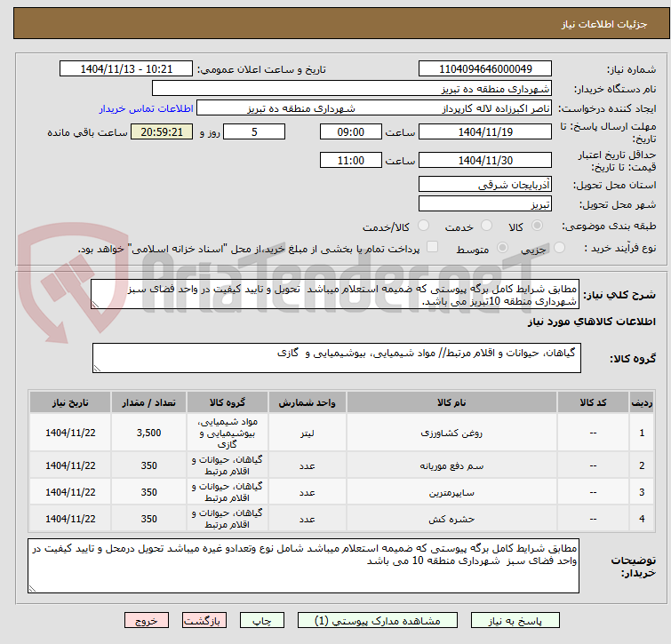671x644 pixels.
Task: Click the پاسخ به نیاز button
Action: [x=515, y=621]
